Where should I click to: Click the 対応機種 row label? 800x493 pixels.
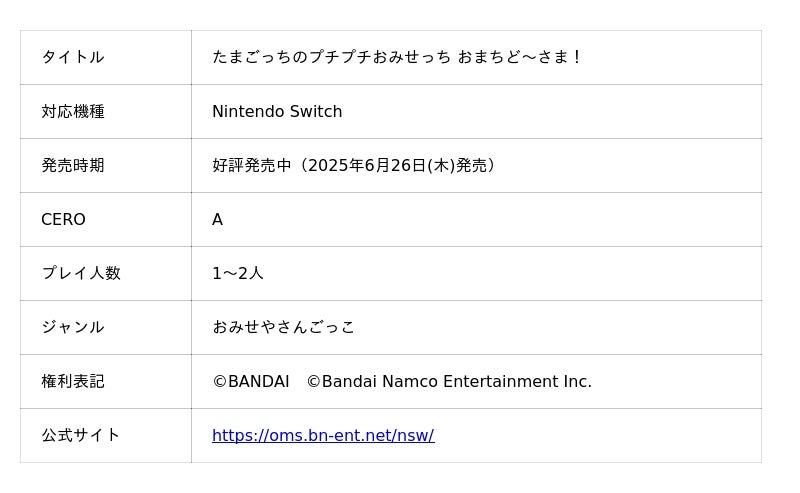click(x=72, y=112)
